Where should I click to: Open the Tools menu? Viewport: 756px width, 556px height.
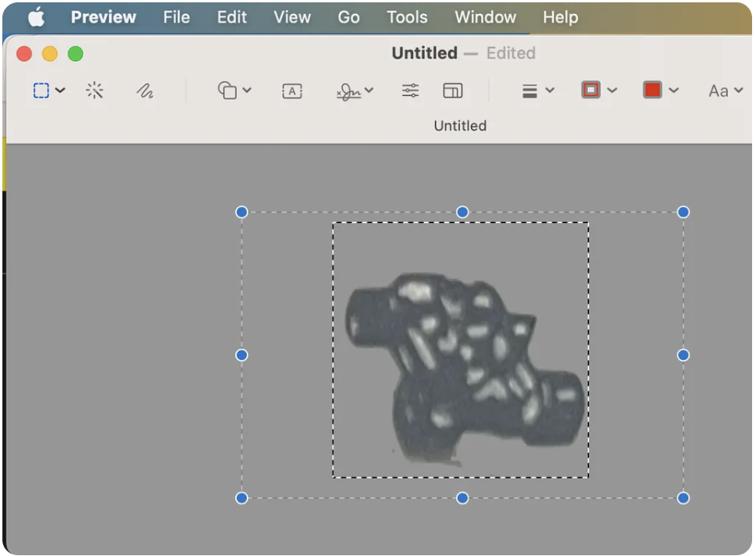[406, 17]
